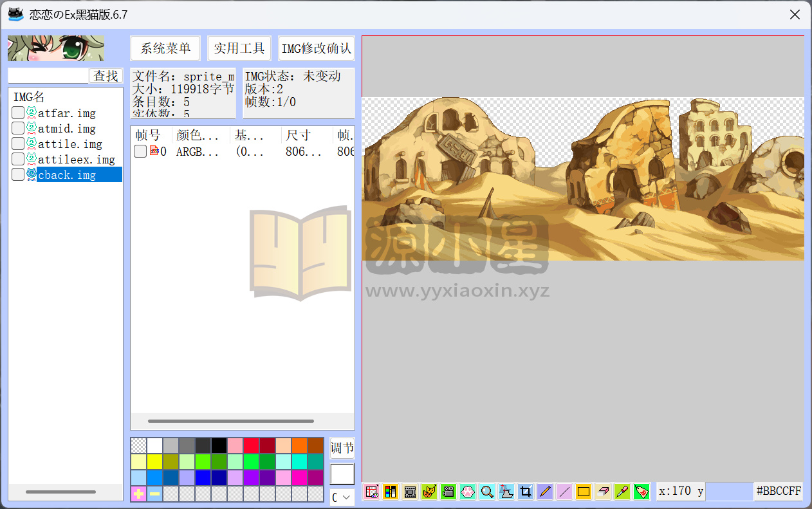
Task: Select the crop tool
Action: 526,492
